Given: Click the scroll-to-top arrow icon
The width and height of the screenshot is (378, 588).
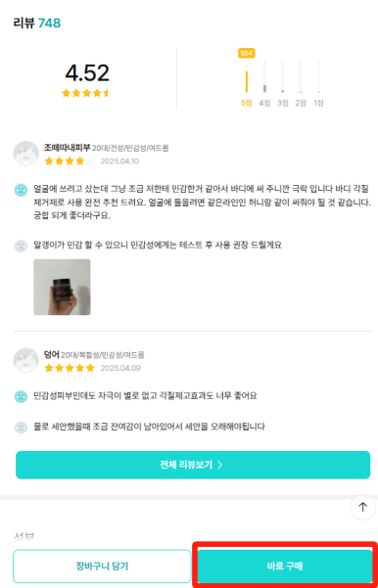Looking at the screenshot, I should [x=362, y=508].
